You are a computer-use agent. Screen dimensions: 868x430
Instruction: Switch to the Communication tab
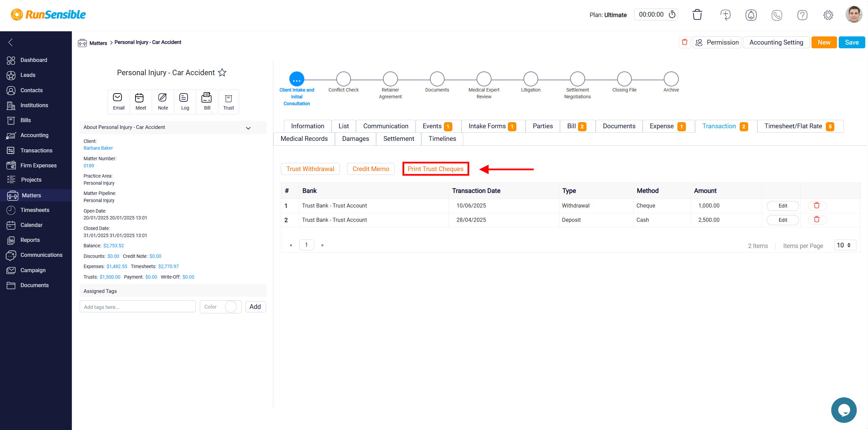[385, 126]
